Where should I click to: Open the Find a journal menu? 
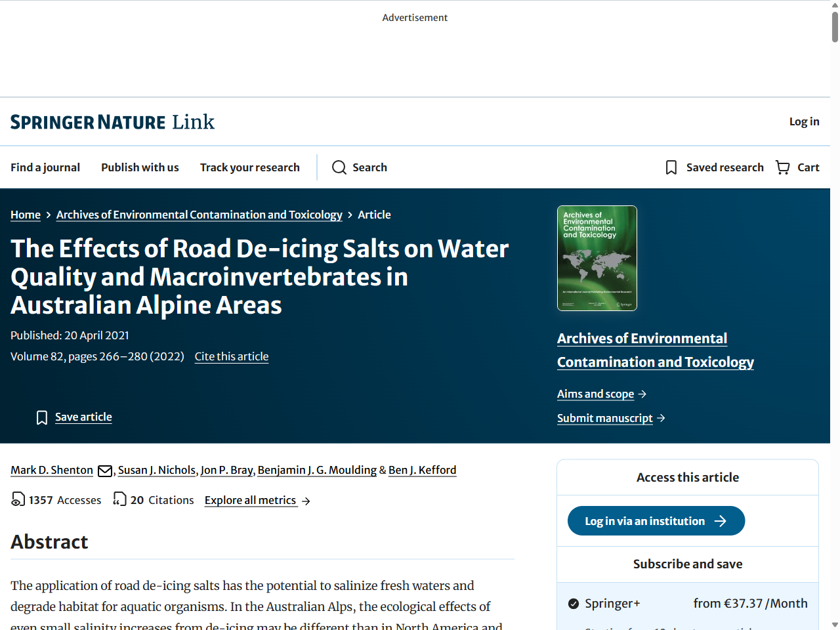(x=45, y=167)
